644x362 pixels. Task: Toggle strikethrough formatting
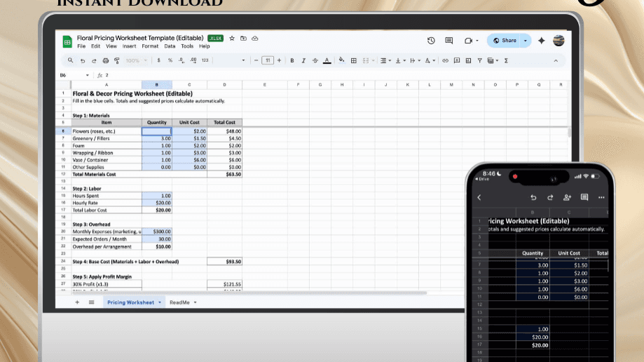click(315, 60)
